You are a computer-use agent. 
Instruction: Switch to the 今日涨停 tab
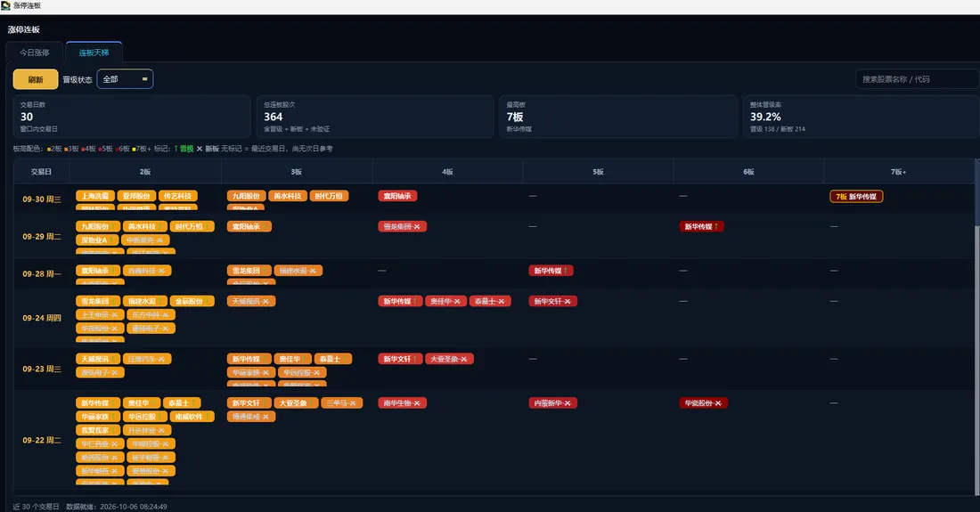[35, 53]
